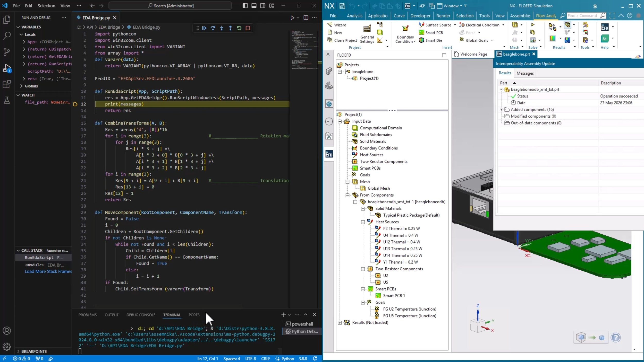This screenshot has height=362, width=644.
Task: Select the powershell terminal entry
Action: [x=302, y=324]
